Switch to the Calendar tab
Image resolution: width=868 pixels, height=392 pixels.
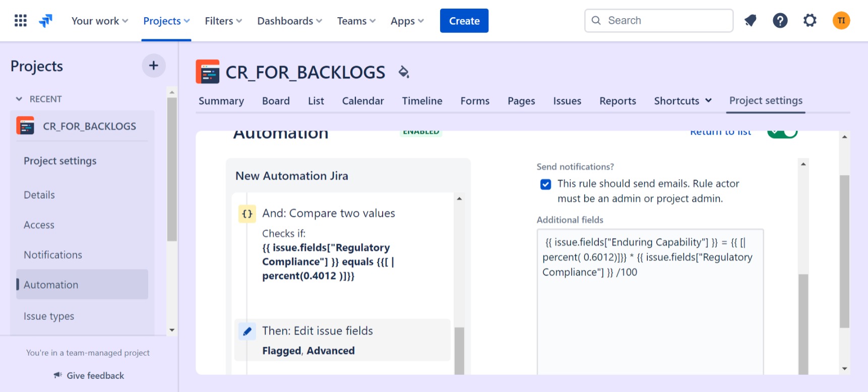[363, 101]
